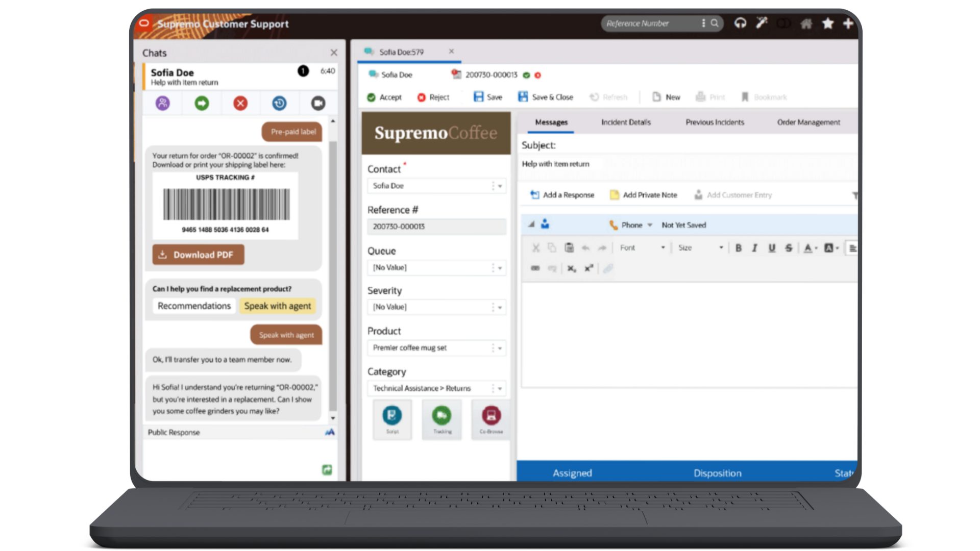Click Save & Close button
This screenshot has width=980, height=551.
coord(546,97)
